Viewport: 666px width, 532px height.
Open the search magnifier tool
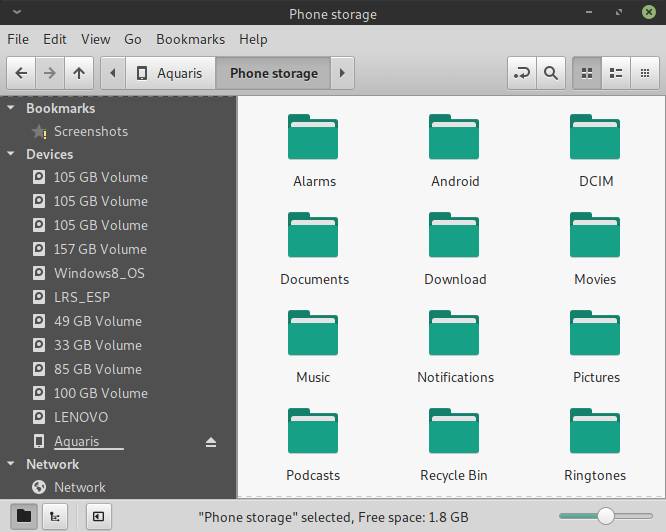550,73
